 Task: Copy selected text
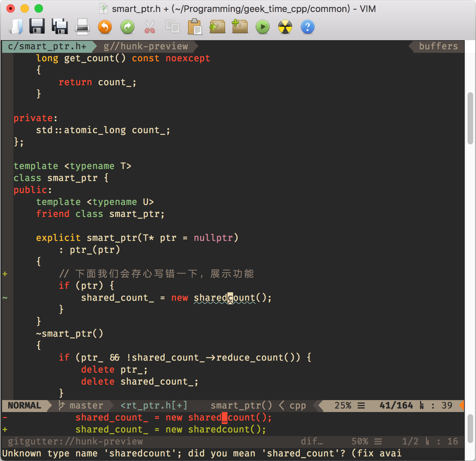tap(173, 27)
